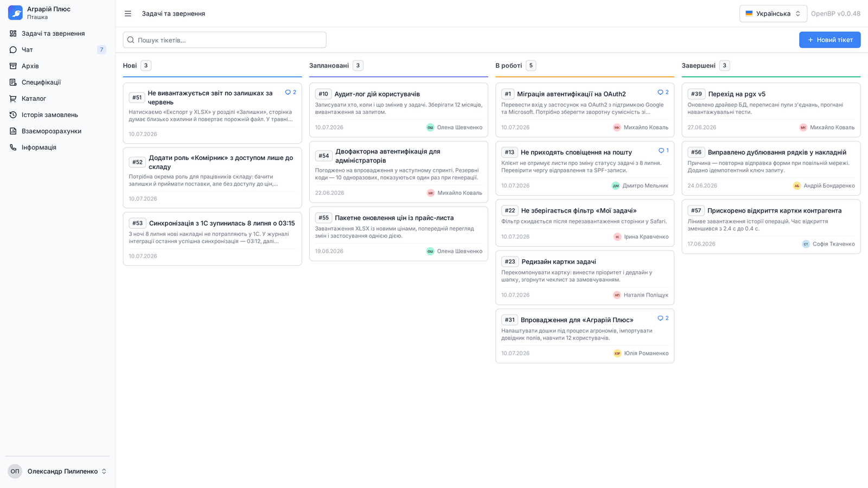Image resolution: width=868 pixels, height=488 pixels.
Task: Click the search magnifier icon
Action: click(131, 40)
